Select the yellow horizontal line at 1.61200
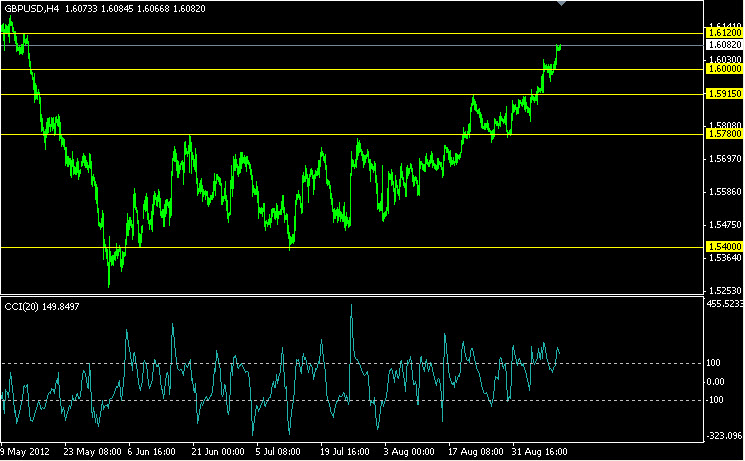Screen dimensions: 745x461 pos(352,34)
